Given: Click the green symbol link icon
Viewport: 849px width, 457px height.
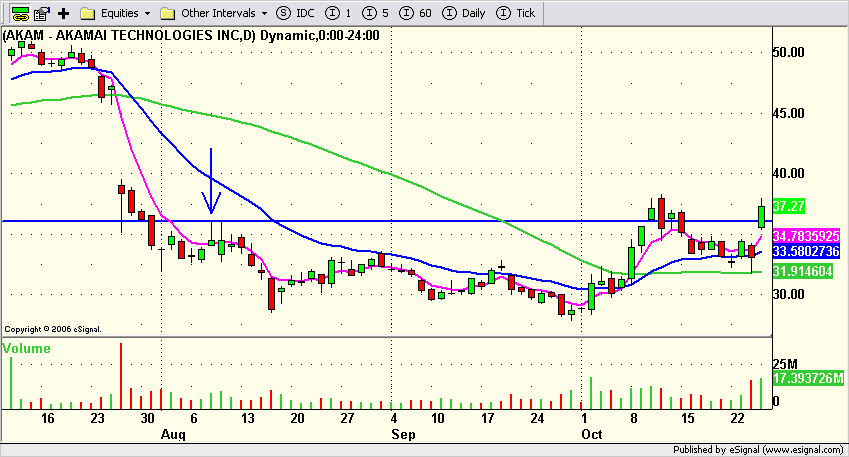Looking at the screenshot, I should pyautogui.click(x=20, y=13).
